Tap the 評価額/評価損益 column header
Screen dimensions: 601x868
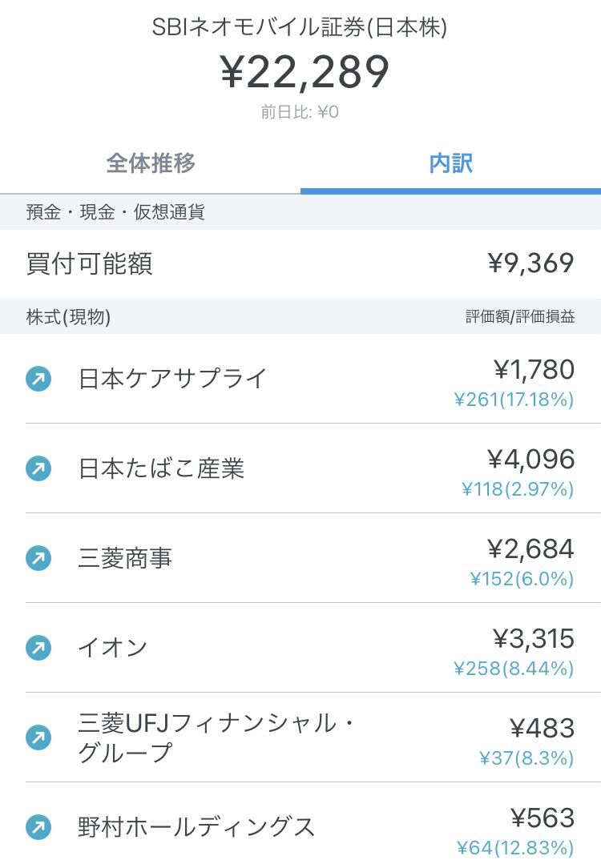520,316
